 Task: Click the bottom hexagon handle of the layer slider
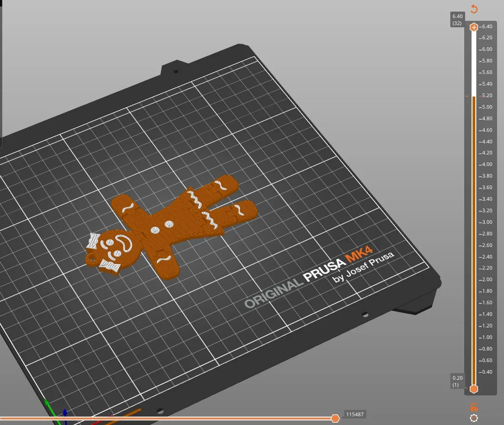pyautogui.click(x=473, y=388)
